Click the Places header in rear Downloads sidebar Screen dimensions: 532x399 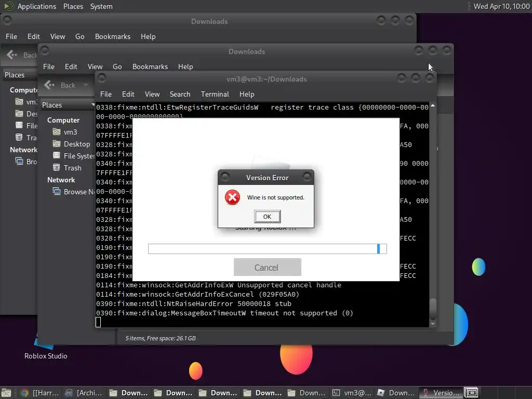coord(15,75)
